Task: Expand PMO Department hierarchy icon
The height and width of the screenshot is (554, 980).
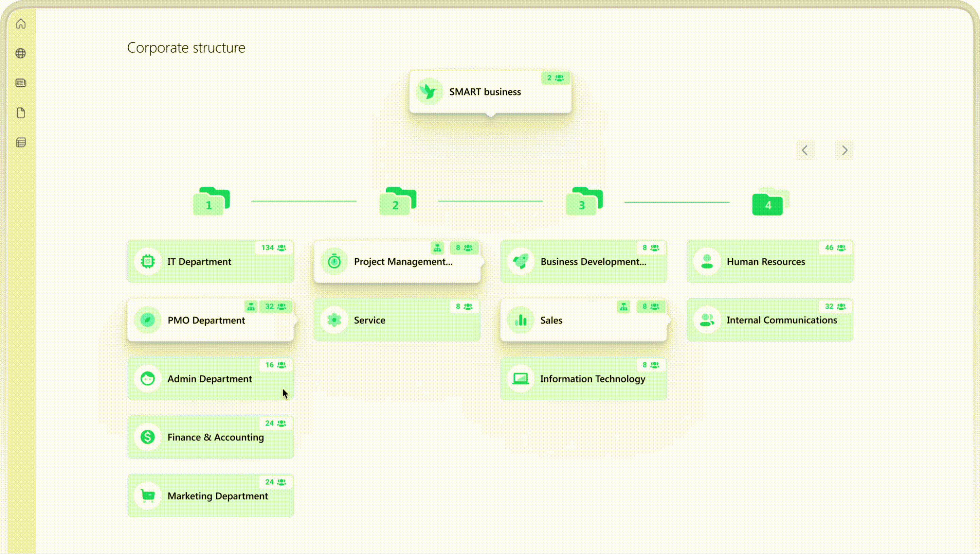Action: pos(251,307)
